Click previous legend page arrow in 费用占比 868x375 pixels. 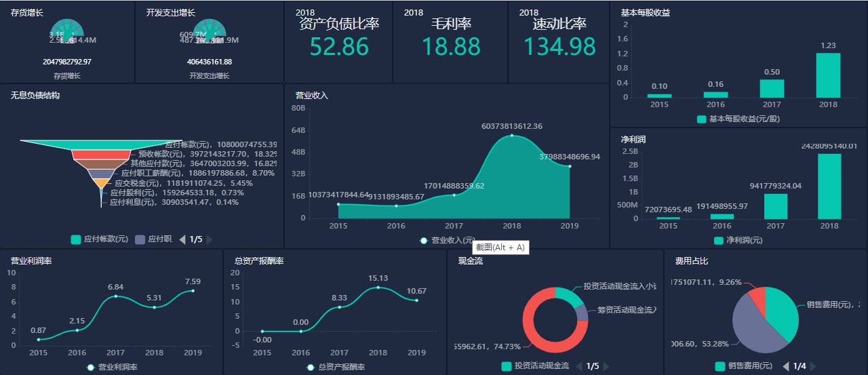(786, 367)
